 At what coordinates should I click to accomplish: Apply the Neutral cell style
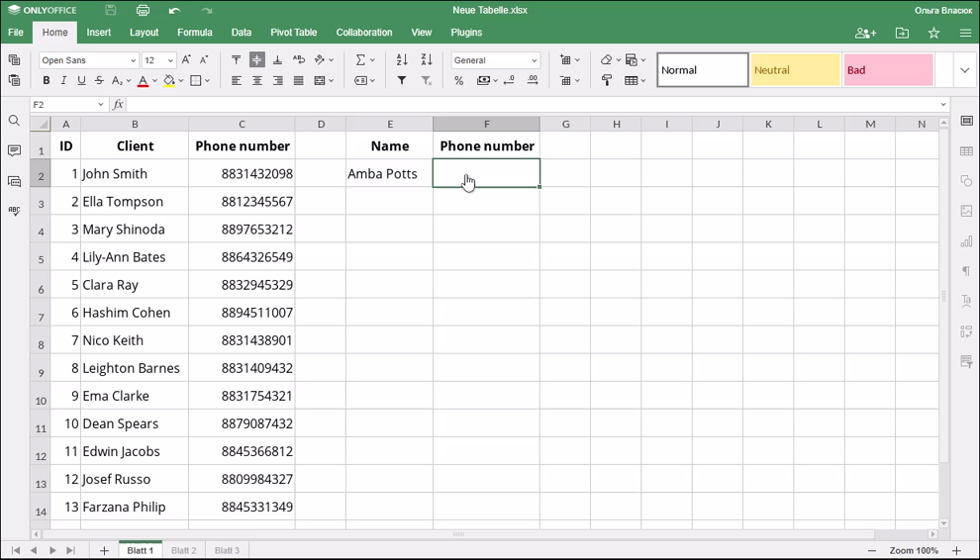pyautogui.click(x=795, y=70)
